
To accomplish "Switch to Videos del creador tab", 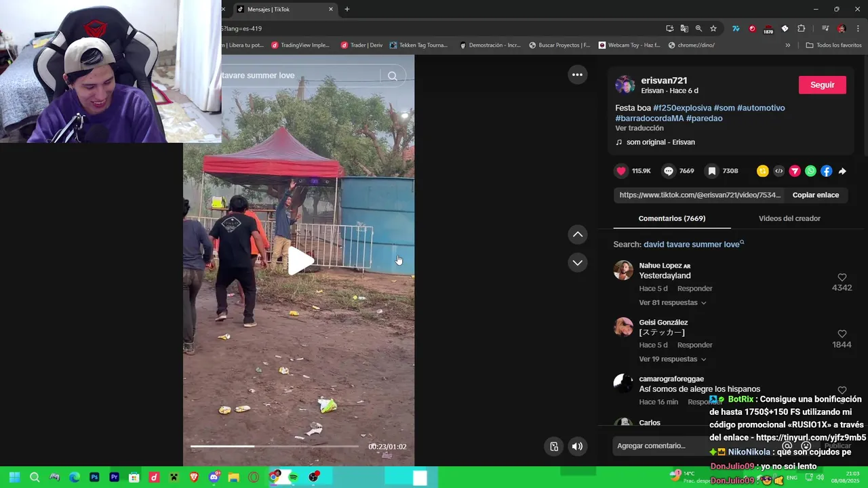I will click(x=789, y=218).
